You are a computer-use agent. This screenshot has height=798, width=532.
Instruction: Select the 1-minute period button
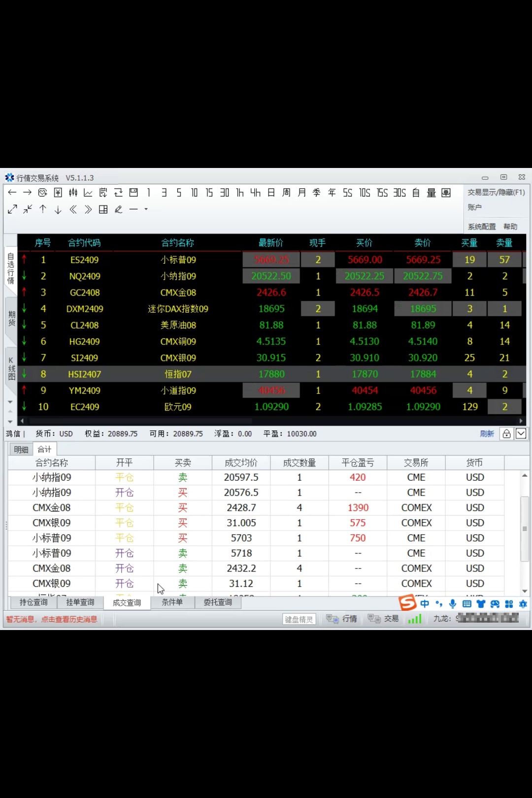coord(149,193)
